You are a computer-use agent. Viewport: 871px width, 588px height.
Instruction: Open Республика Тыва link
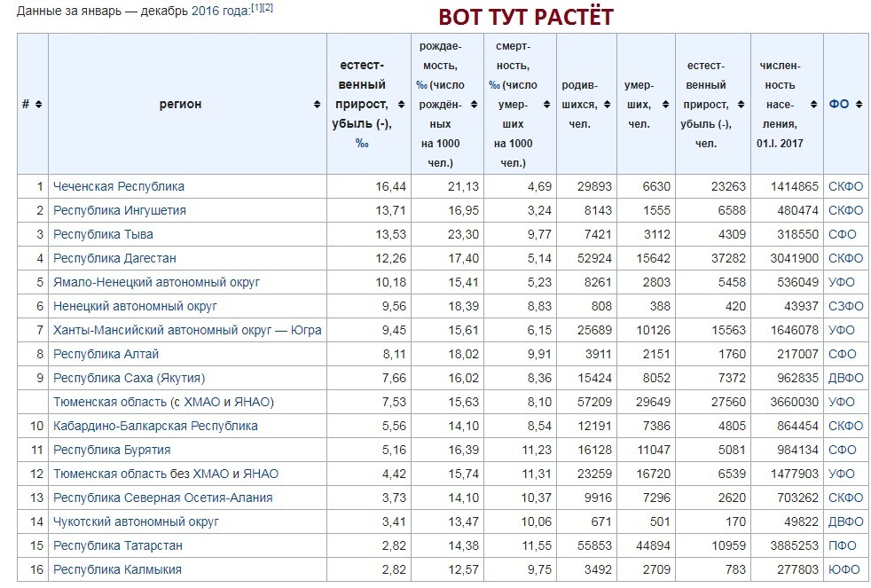[103, 234]
